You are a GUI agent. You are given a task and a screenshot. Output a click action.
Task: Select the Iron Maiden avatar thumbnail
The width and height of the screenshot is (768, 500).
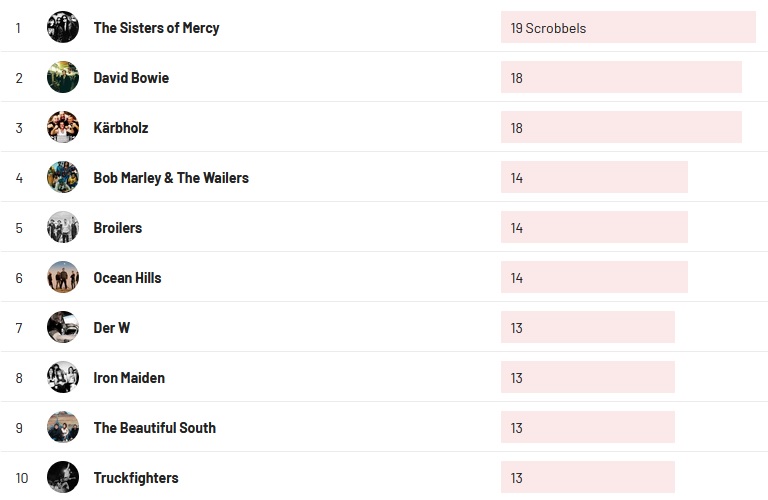click(63, 377)
